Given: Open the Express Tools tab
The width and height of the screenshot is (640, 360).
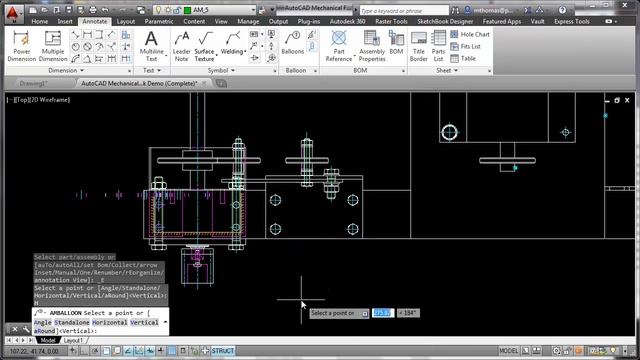Looking at the screenshot, I should pos(571,21).
